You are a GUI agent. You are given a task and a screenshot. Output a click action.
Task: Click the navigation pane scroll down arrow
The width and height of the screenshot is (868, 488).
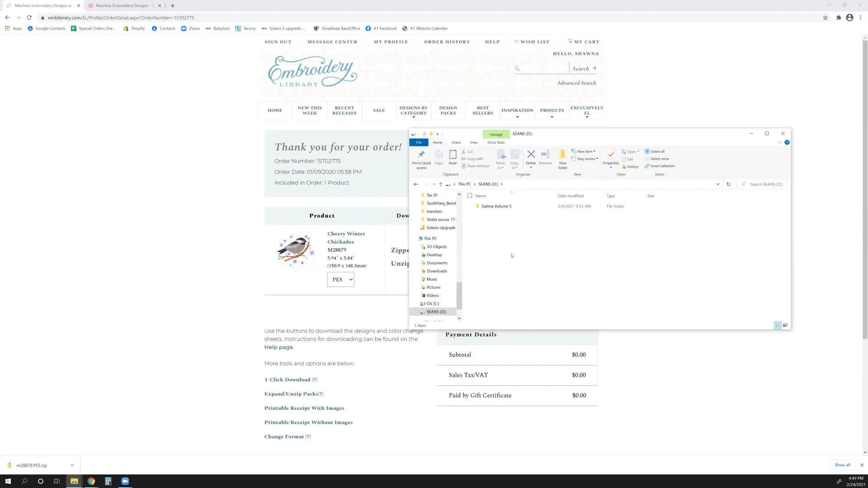pos(459,318)
